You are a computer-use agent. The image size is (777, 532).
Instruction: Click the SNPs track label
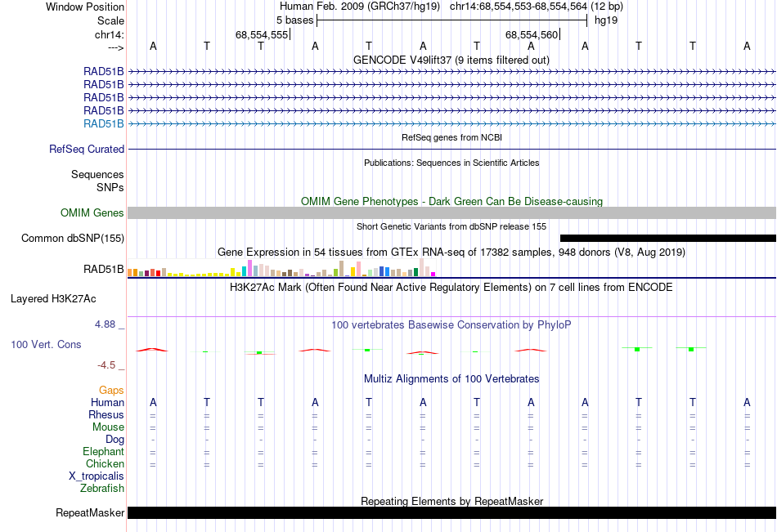[x=110, y=187]
